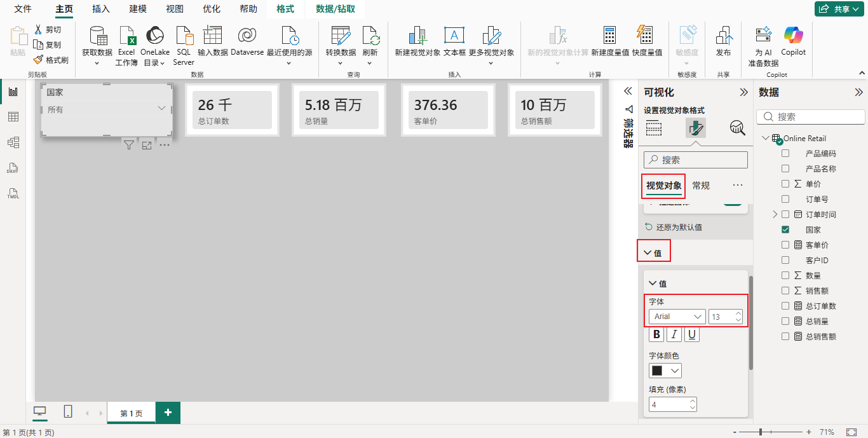Switch to the 视图 ribbon tab
This screenshot has width=868, height=438.
pos(175,9)
